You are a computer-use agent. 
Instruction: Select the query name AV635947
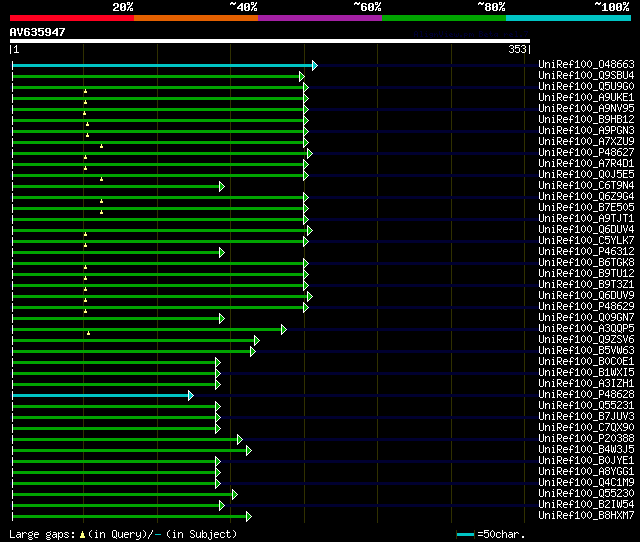tap(38, 32)
